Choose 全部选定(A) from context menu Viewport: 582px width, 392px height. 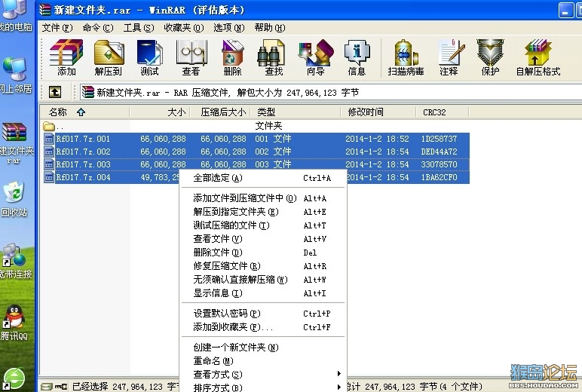[263, 178]
